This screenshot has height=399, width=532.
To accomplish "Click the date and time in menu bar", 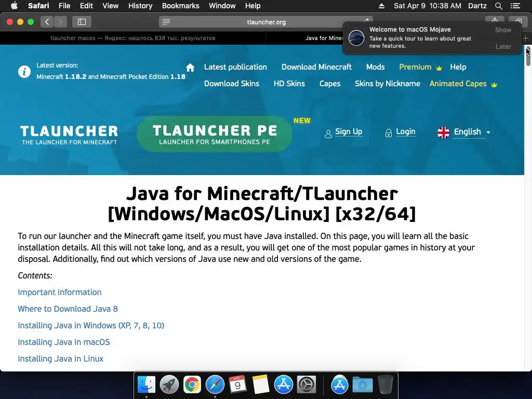I will tap(428, 6).
